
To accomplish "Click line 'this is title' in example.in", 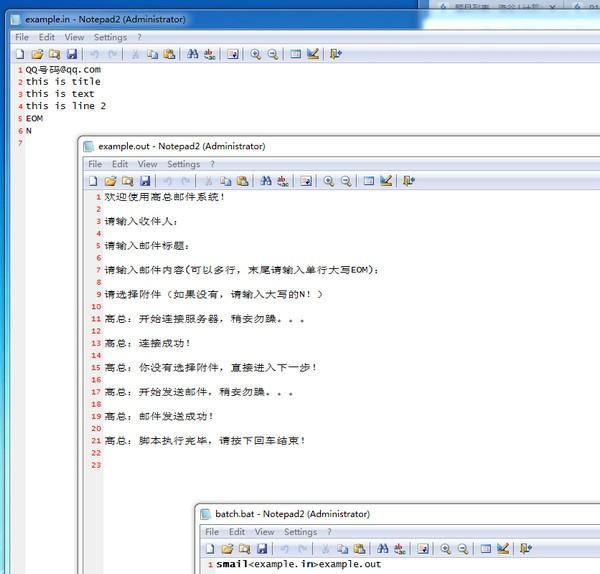I will coord(63,82).
